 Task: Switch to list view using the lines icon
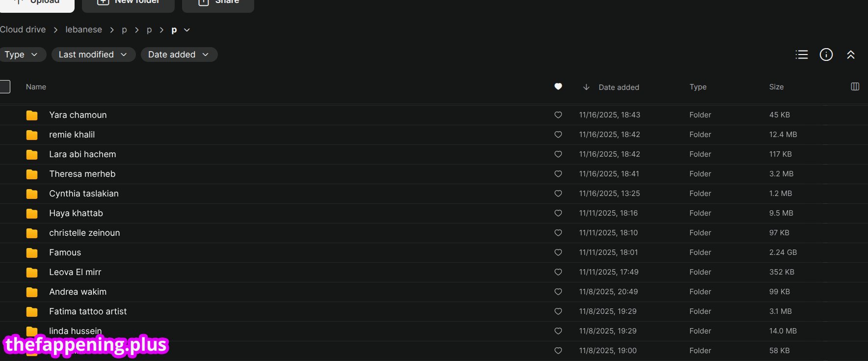pyautogui.click(x=801, y=55)
